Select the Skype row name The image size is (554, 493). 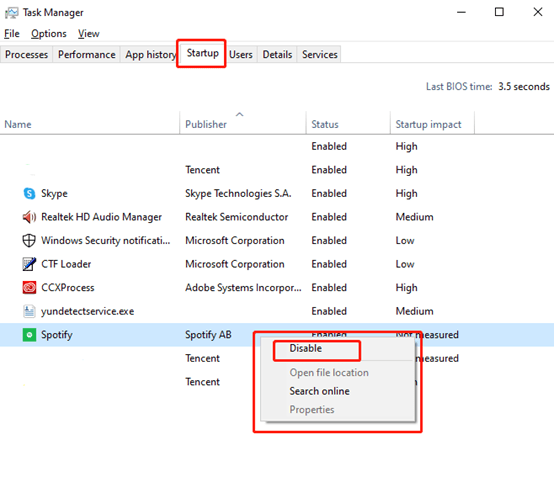pyautogui.click(x=54, y=193)
